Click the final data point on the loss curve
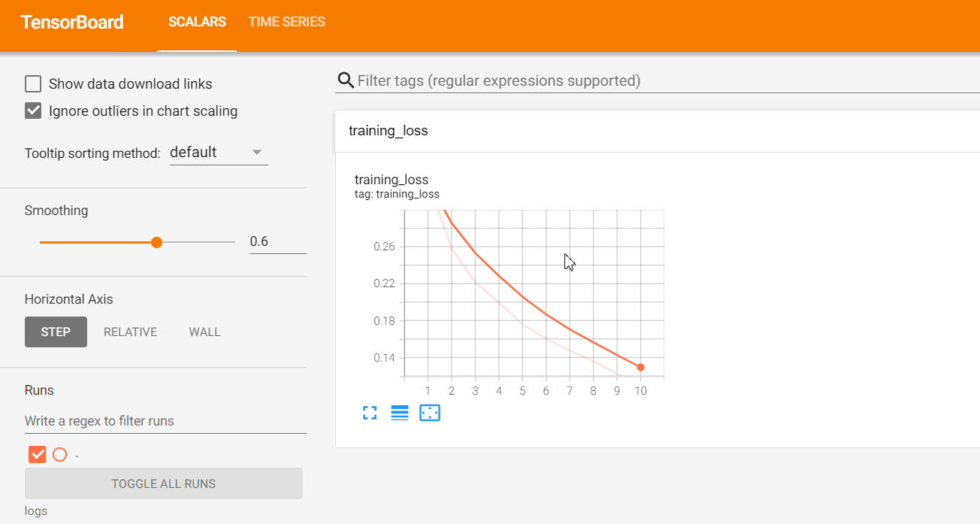Viewport: 980px width, 524px height. [640, 368]
